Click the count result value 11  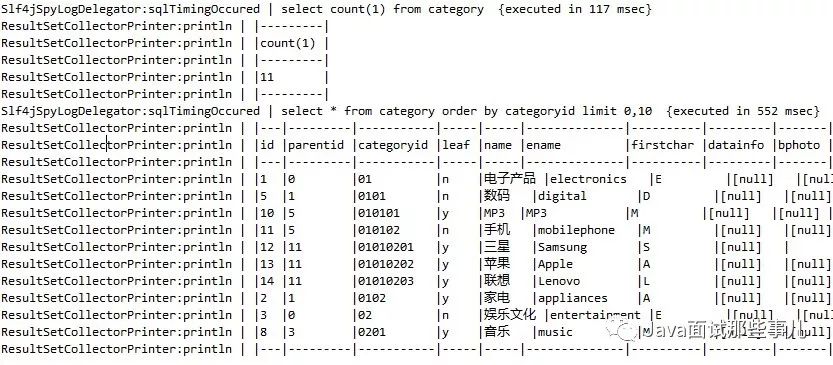(267, 77)
